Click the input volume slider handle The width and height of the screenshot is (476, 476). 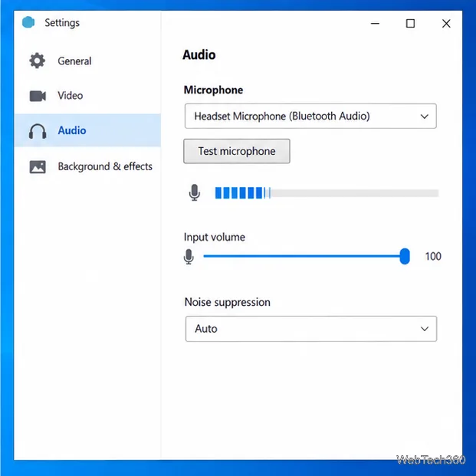pos(405,256)
